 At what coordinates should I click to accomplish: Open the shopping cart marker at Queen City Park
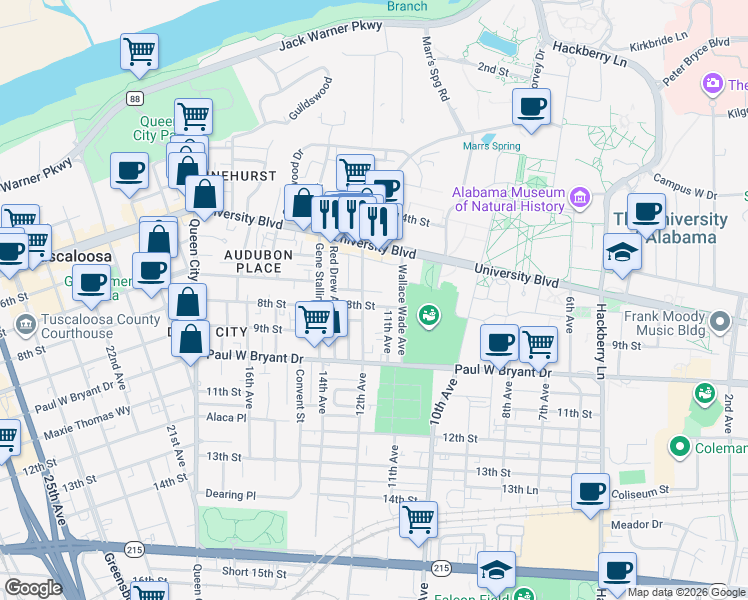pos(193,115)
